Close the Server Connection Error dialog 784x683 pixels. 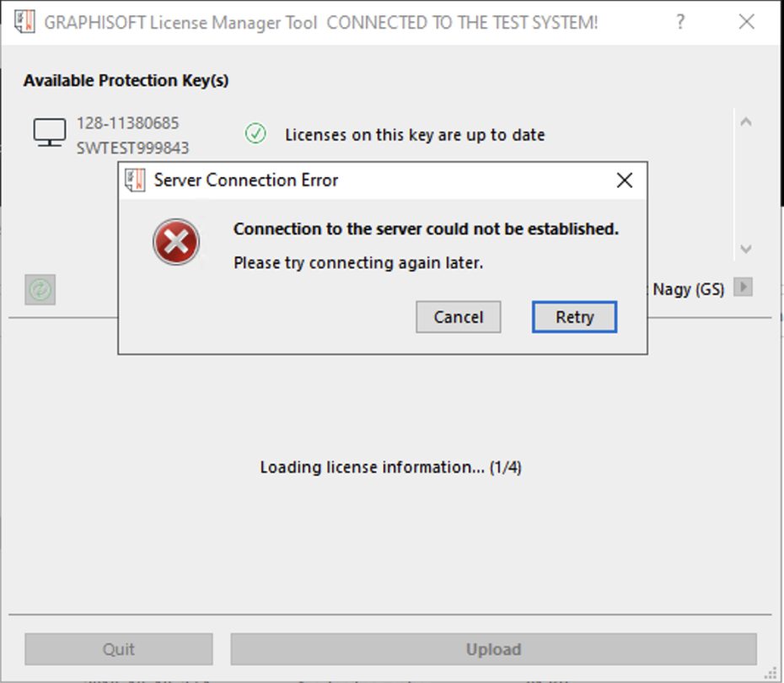coord(625,180)
